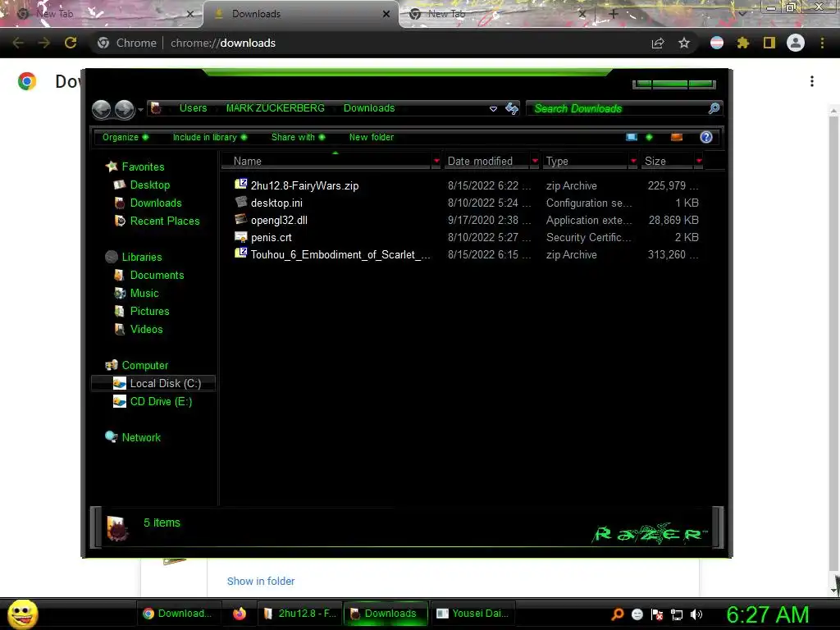
Task: Open Documents library
Action: point(157,275)
